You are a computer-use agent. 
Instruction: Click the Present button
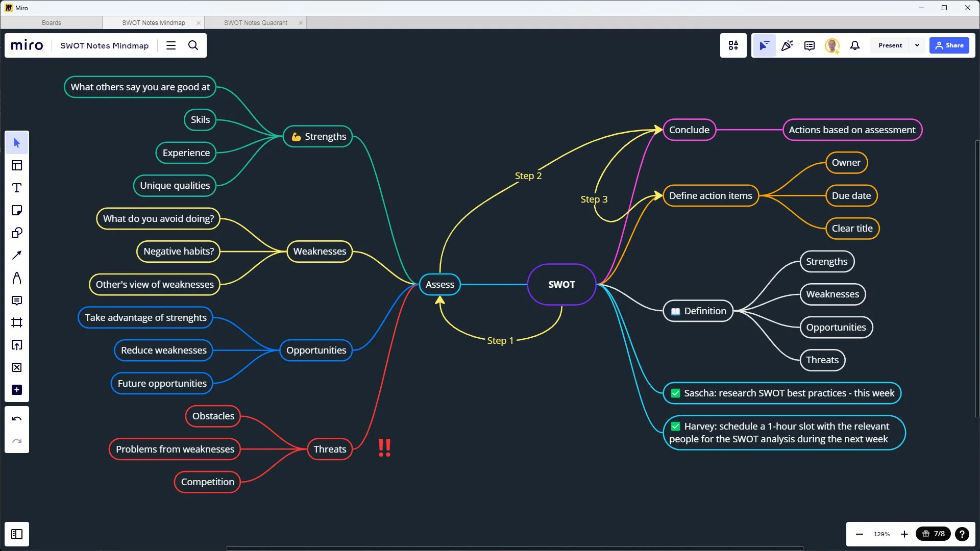[890, 45]
